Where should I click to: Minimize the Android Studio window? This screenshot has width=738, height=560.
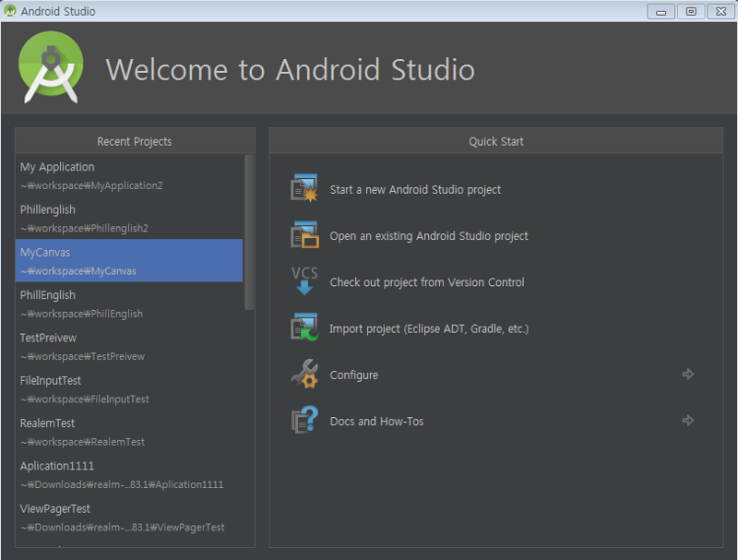click(x=661, y=12)
